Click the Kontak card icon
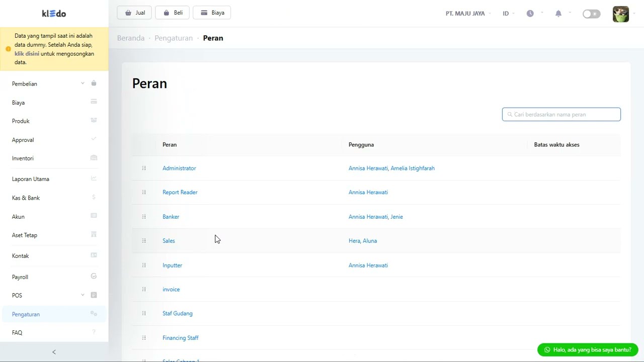644x362 pixels. click(94, 255)
